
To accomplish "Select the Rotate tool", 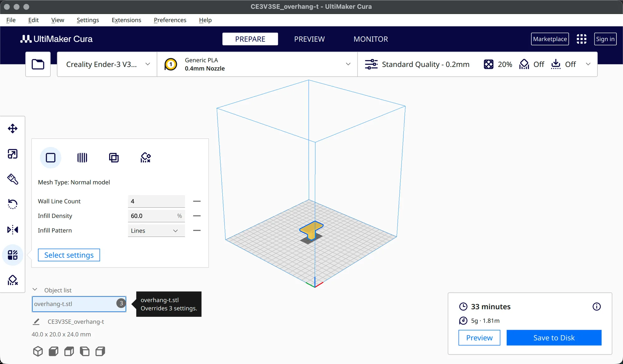I will tap(12, 204).
